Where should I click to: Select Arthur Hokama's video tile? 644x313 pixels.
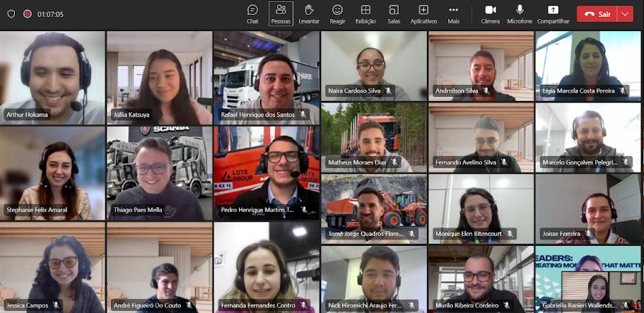(52, 78)
